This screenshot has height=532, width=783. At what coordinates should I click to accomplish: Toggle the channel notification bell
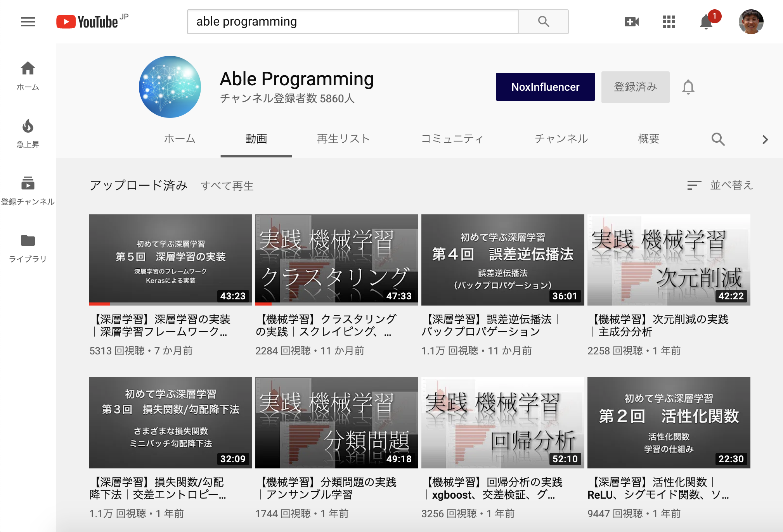[x=688, y=87]
